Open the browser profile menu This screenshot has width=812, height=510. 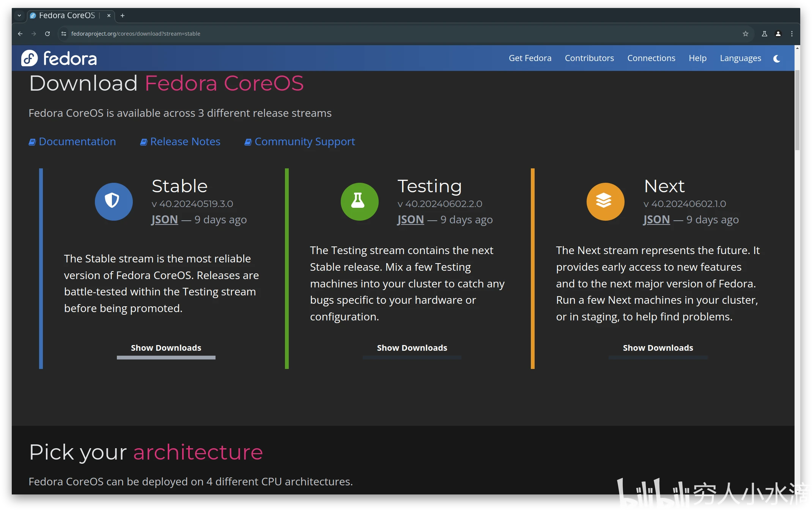coord(778,33)
